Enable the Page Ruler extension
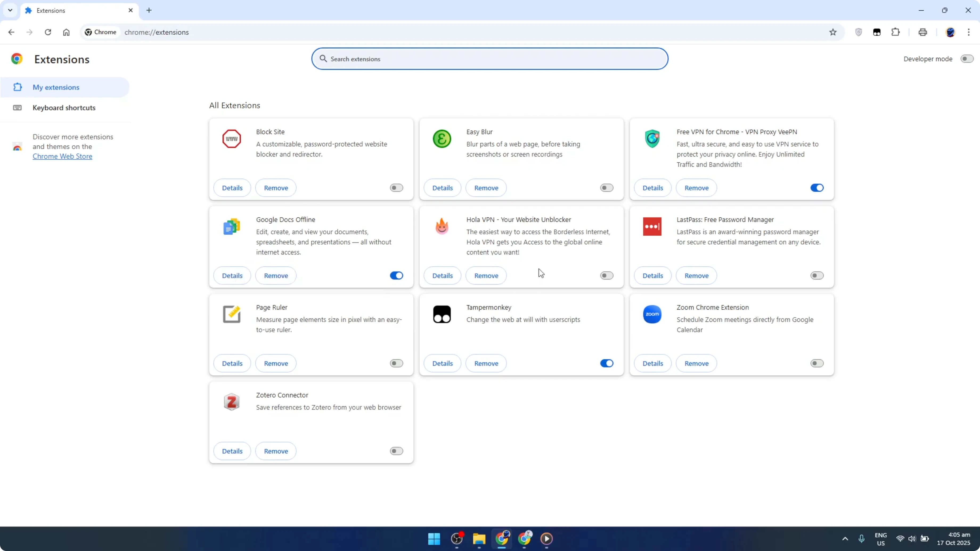 [x=396, y=364]
